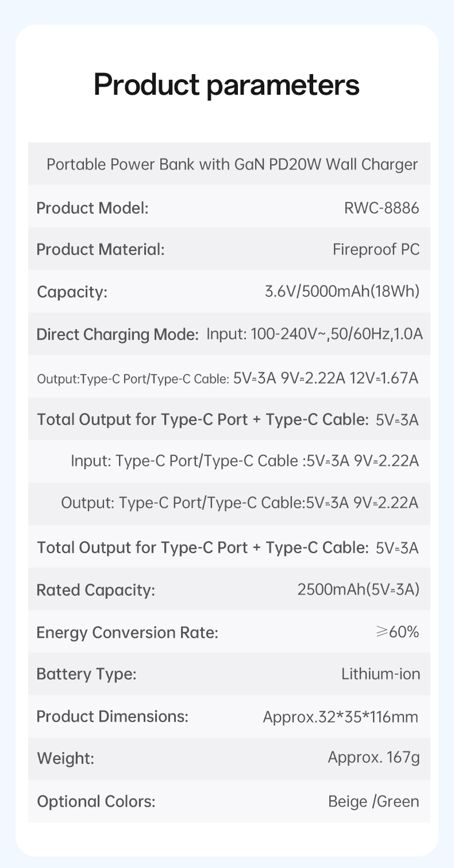Click the 12V 1.67A output row

click(x=229, y=376)
